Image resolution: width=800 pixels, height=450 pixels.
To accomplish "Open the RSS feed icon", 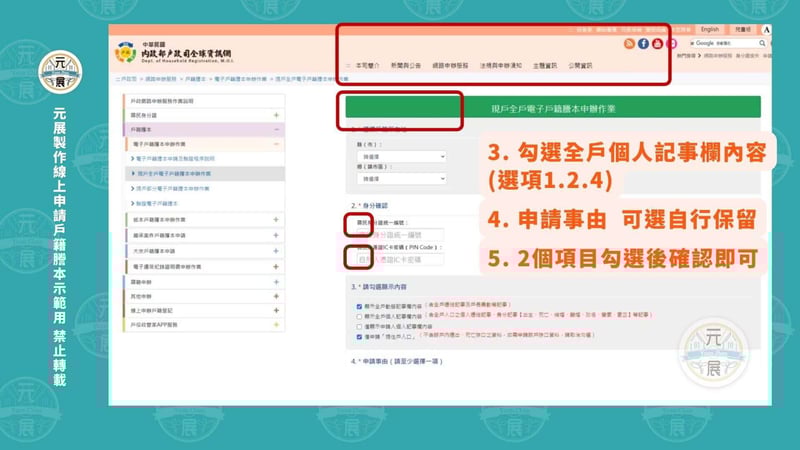I will [x=629, y=44].
